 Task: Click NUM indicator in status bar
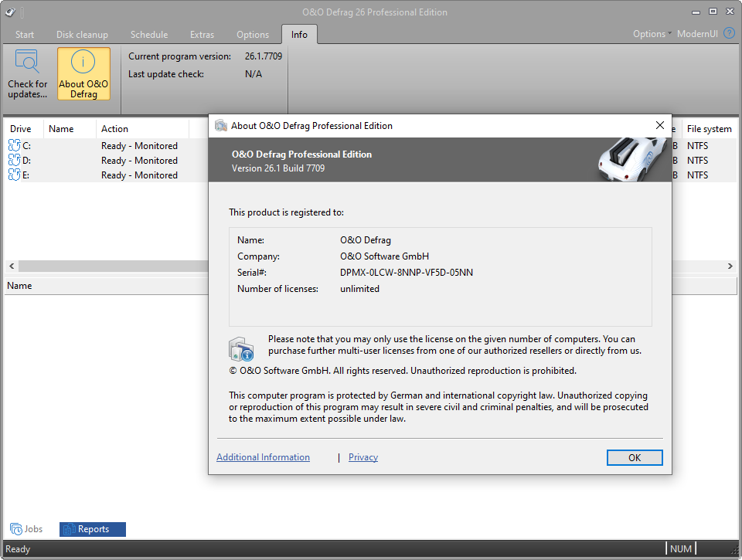(x=680, y=548)
